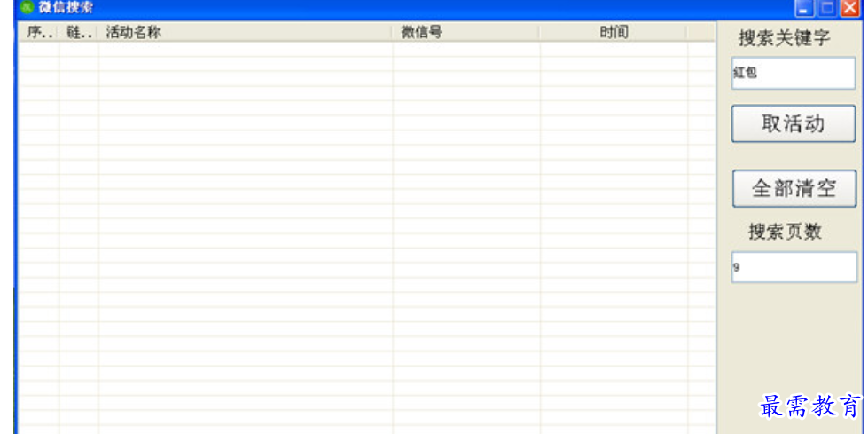Click the 搜索关键字 label text
The height and width of the screenshot is (434, 868).
[785, 39]
